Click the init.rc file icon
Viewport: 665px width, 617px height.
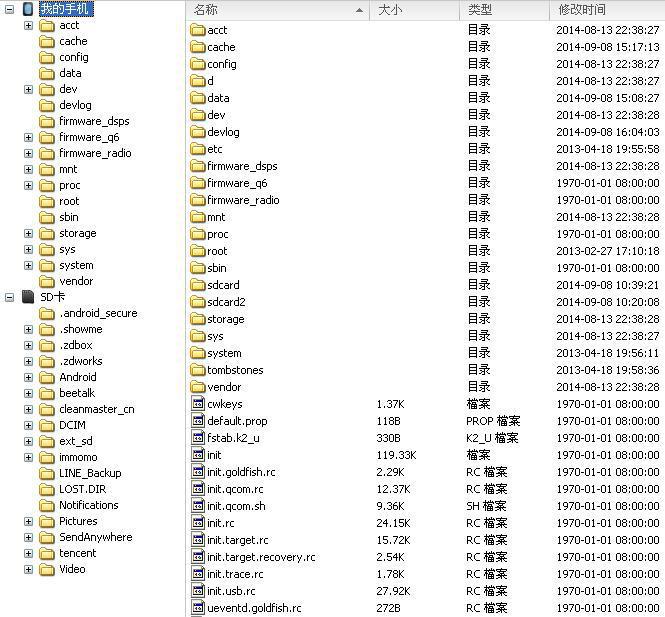click(198, 522)
